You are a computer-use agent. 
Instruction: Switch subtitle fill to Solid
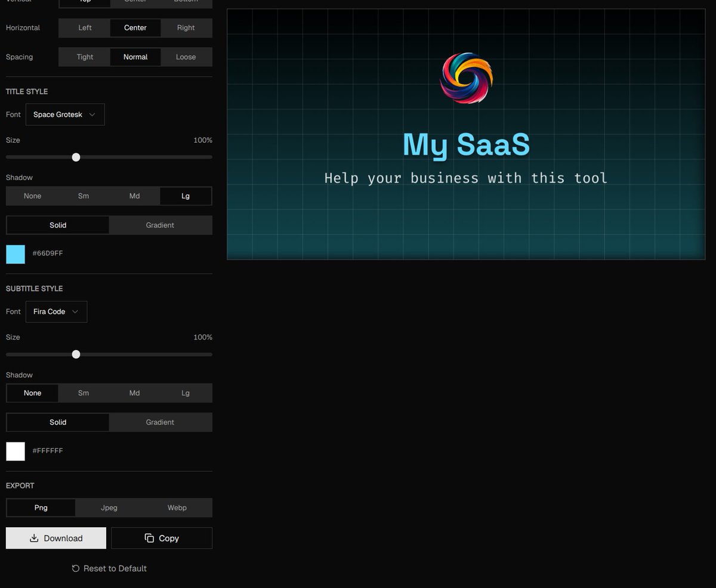pos(58,422)
